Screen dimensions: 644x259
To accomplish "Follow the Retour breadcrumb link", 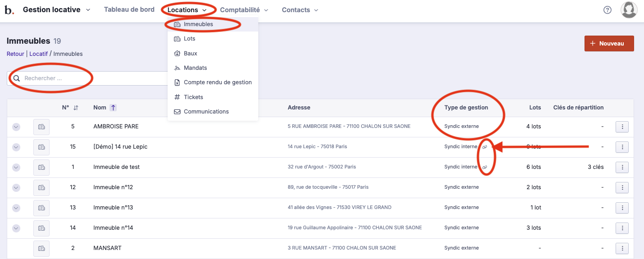I will [15, 54].
